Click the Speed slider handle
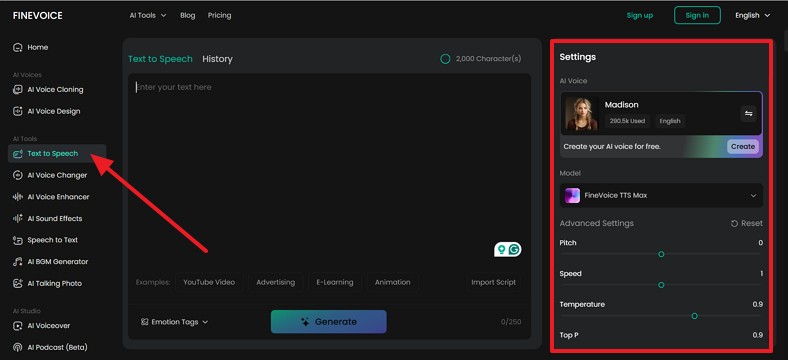The image size is (788, 360). tap(661, 285)
